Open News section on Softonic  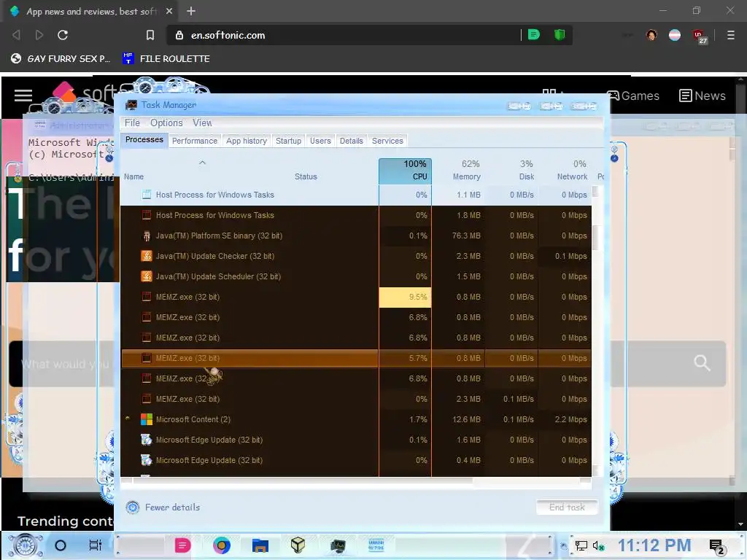point(703,96)
